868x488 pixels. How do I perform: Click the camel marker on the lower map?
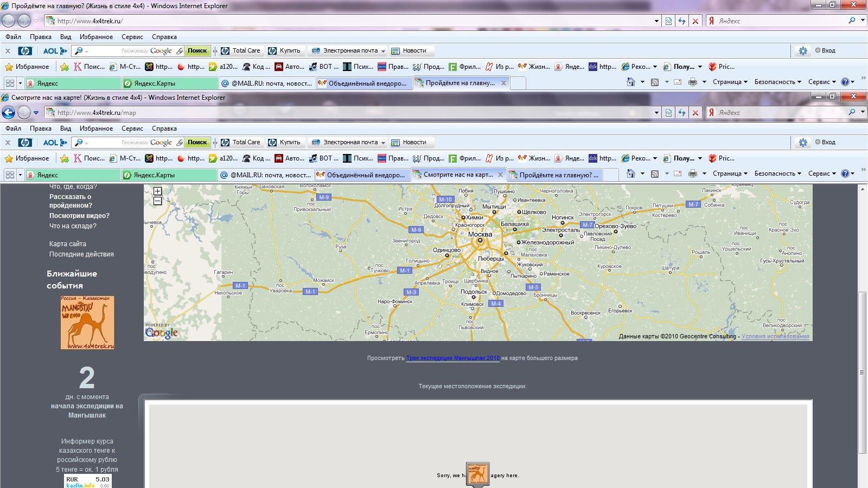tap(477, 474)
